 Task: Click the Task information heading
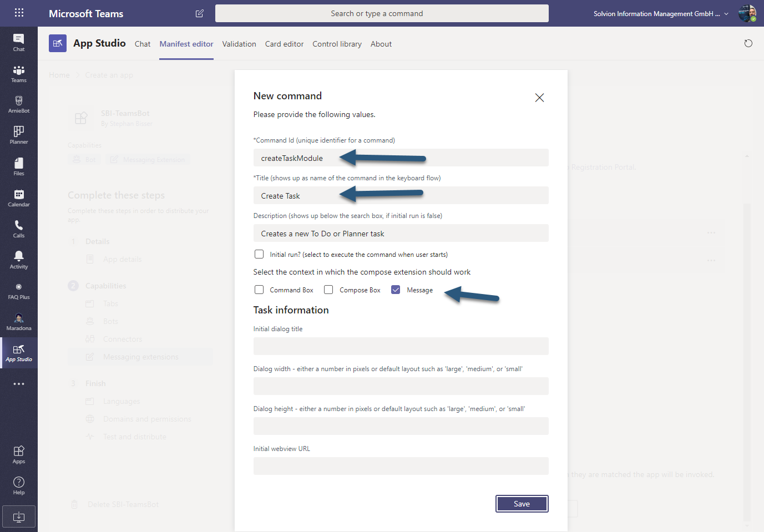click(x=291, y=310)
